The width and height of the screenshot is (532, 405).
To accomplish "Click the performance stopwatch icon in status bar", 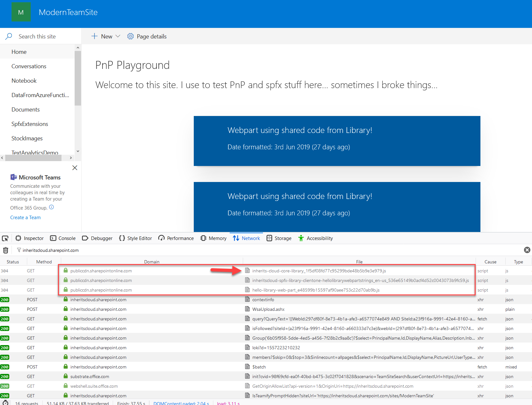I will 5,402.
